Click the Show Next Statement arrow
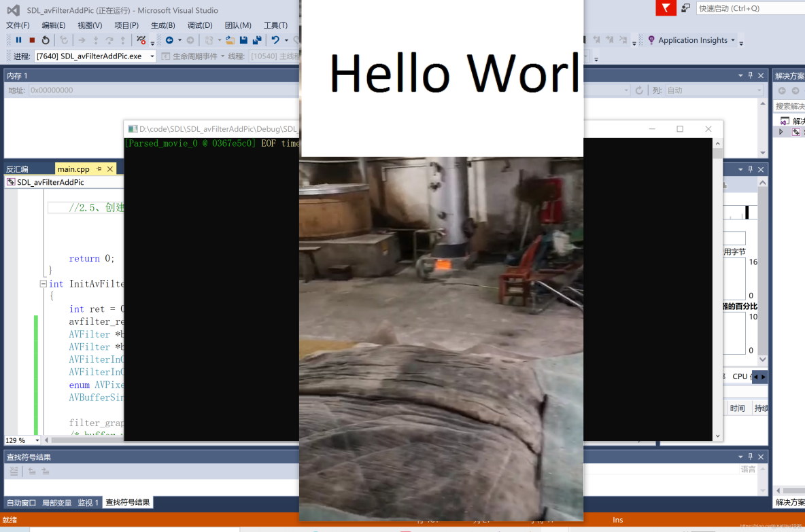This screenshot has height=532, width=805. (x=82, y=40)
